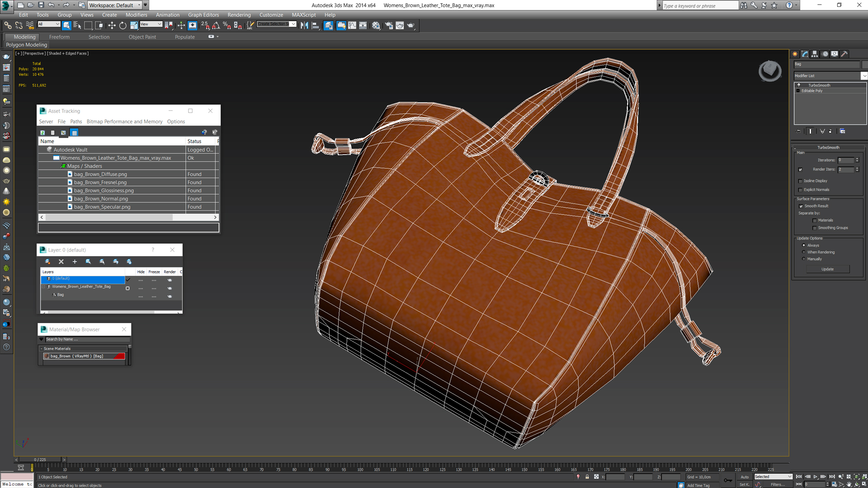Click the TurboSmooth Update button

(827, 269)
